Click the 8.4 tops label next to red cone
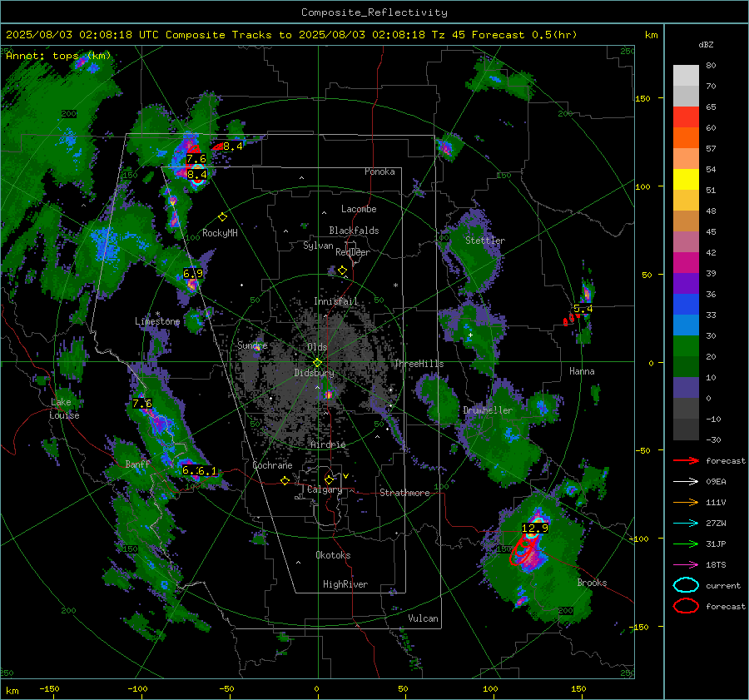 coord(233,146)
